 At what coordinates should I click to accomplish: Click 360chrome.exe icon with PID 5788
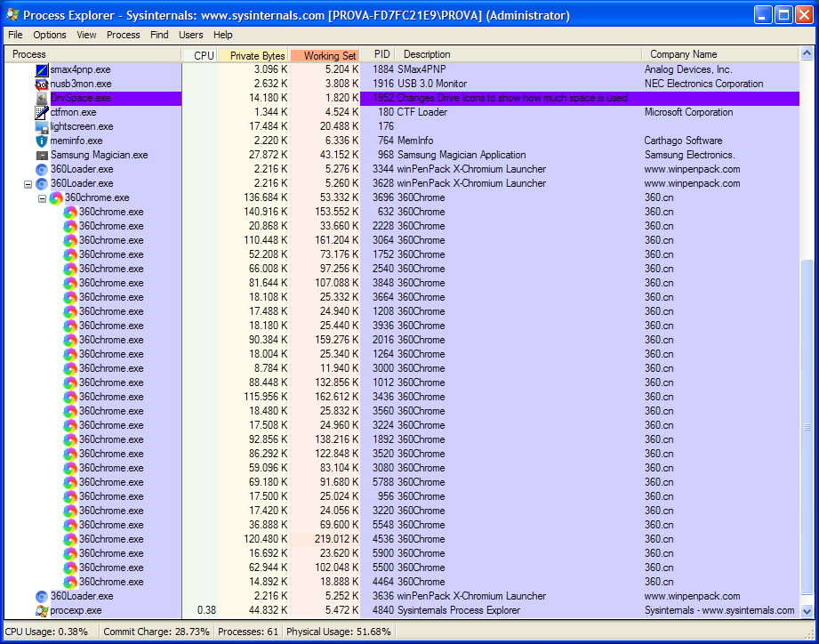click(70, 483)
